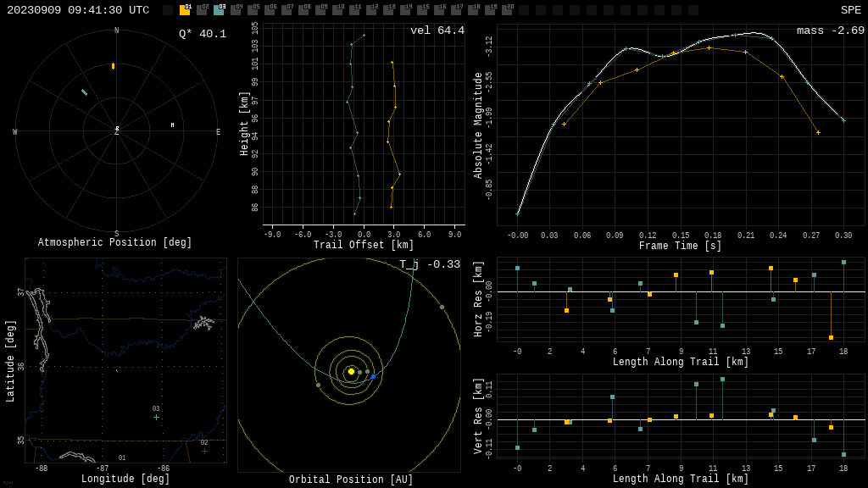Click the station 01 label on map
This screenshot has width=868, height=488.
point(122,457)
